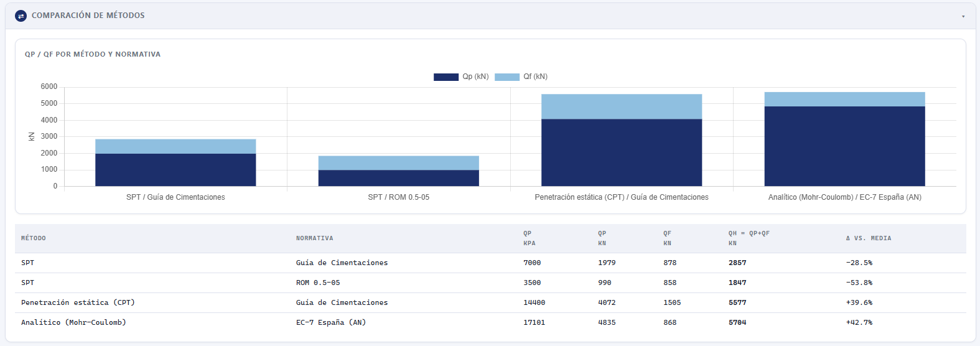Click the Qf value 878
This screenshot has height=346, width=980.
pos(670,263)
